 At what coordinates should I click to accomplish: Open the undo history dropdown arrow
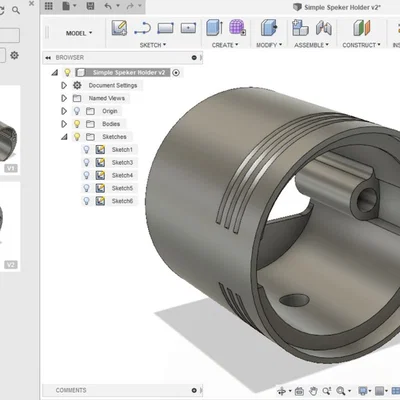[x=118, y=6]
